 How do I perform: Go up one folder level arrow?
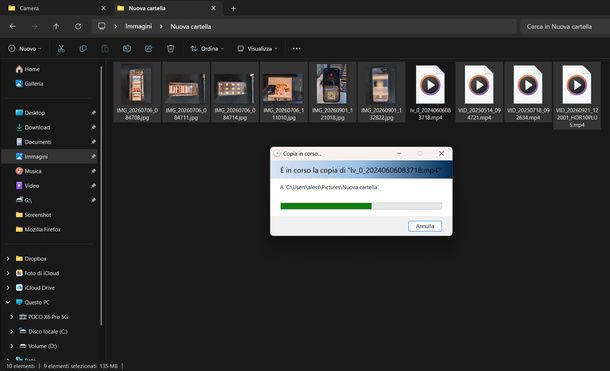(x=56, y=26)
